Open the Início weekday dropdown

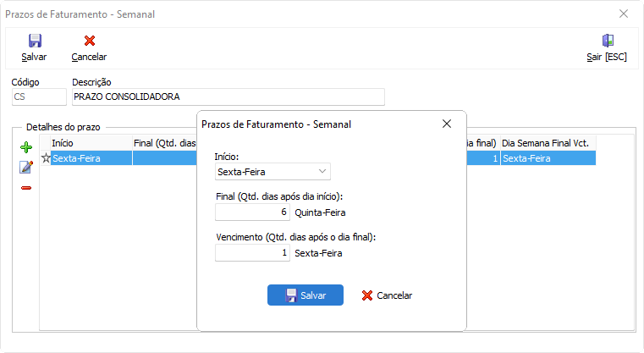click(272, 172)
